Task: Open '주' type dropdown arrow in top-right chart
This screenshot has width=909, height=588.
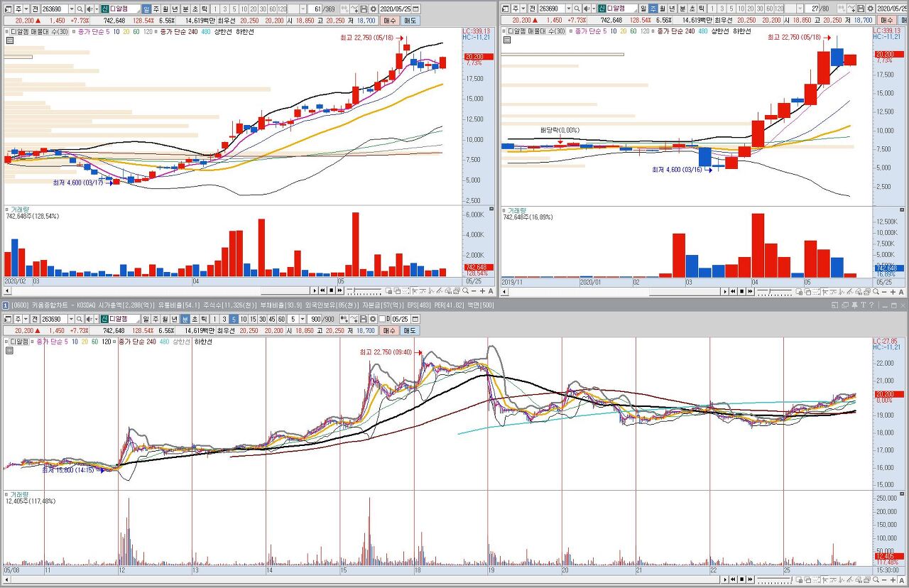Action: tap(523, 9)
